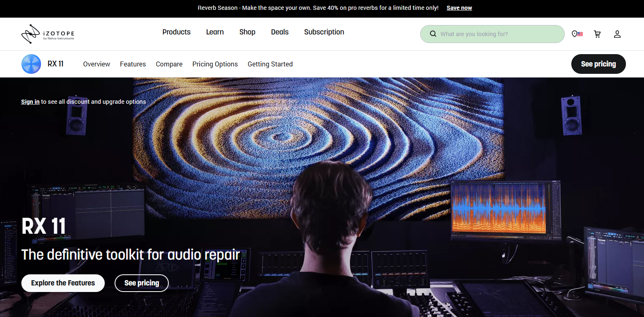Open the Products menu
This screenshot has height=317, width=644.
pyautogui.click(x=176, y=32)
